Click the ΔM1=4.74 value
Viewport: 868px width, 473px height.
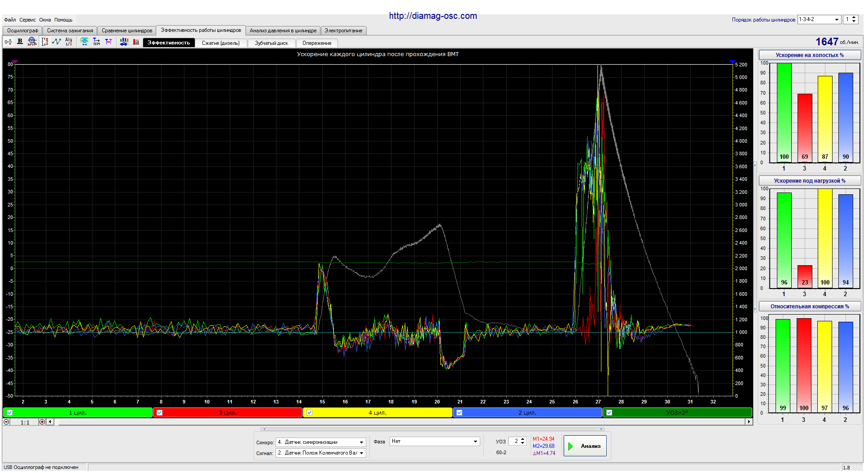[544, 453]
